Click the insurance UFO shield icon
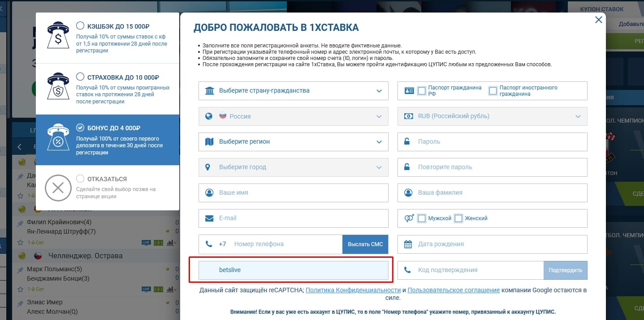The image size is (644, 320). click(x=58, y=86)
